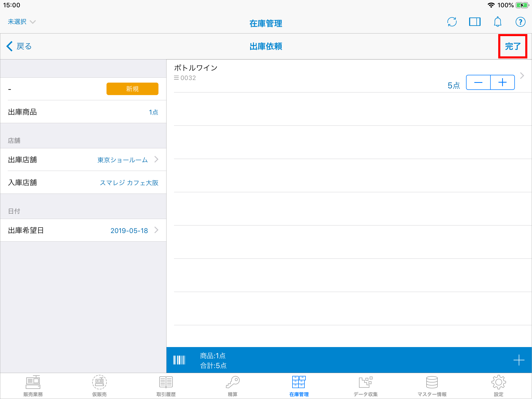Open the 未選択 dropdown
This screenshot has width=532, height=399.
pyautogui.click(x=22, y=22)
